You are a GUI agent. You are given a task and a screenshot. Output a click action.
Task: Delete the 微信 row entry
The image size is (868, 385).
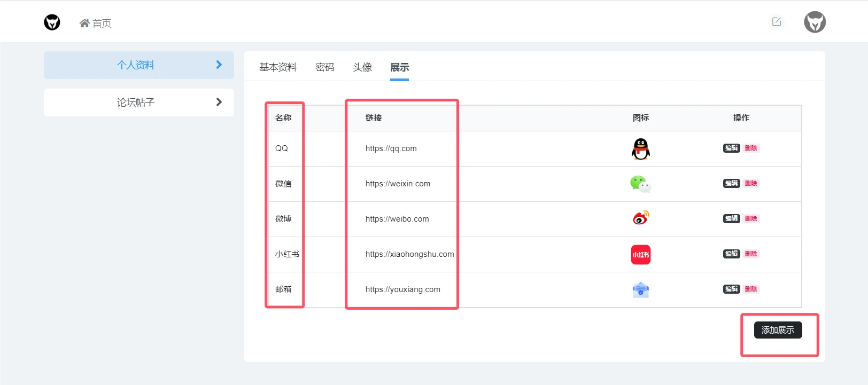pos(751,184)
